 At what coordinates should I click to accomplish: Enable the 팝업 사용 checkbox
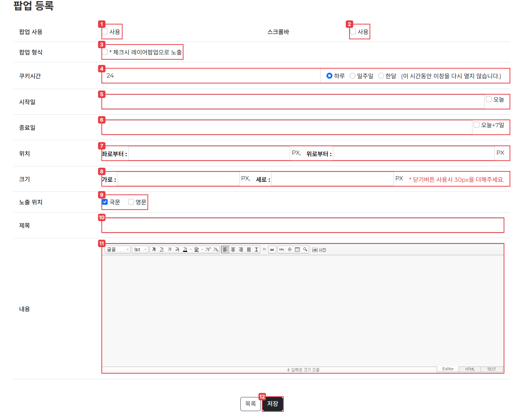coord(105,32)
